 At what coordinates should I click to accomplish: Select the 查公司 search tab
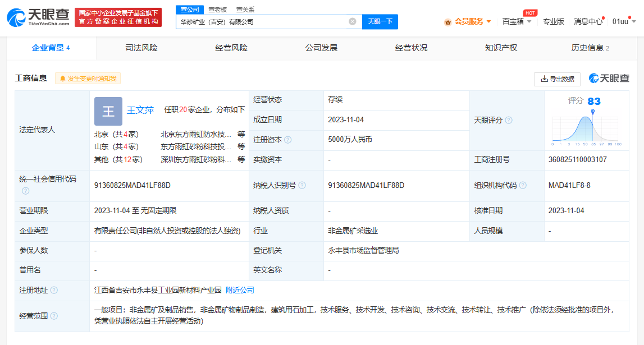pyautogui.click(x=190, y=10)
